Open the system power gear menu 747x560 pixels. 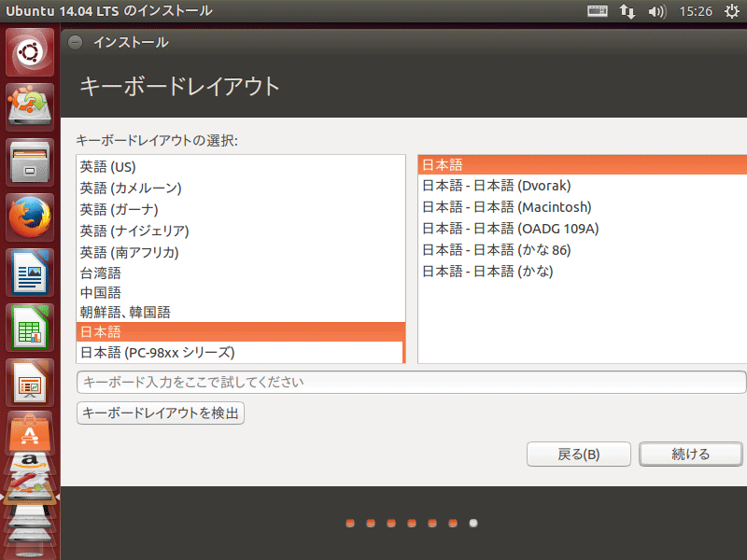(x=732, y=11)
